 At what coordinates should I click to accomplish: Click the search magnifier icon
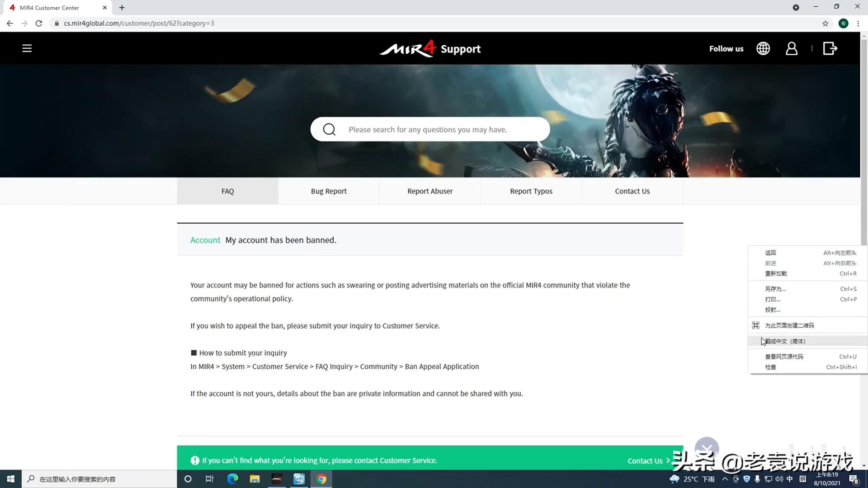329,130
